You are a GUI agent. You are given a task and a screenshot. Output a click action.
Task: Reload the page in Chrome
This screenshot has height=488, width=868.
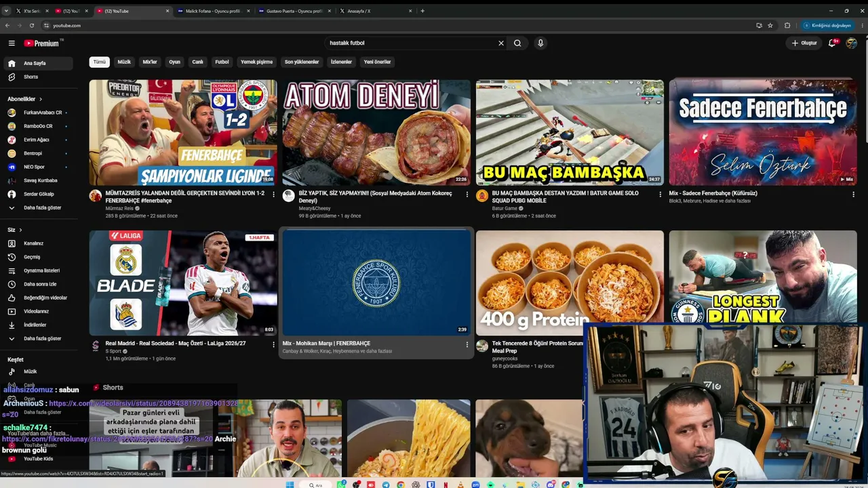click(x=32, y=25)
